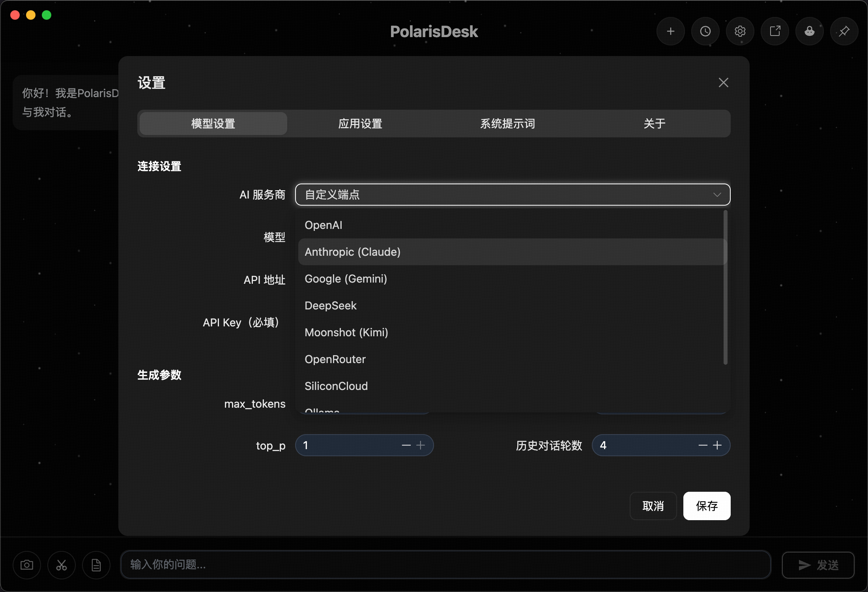
Task: Click the 历史对话轮数 value field
Action: [x=661, y=445]
